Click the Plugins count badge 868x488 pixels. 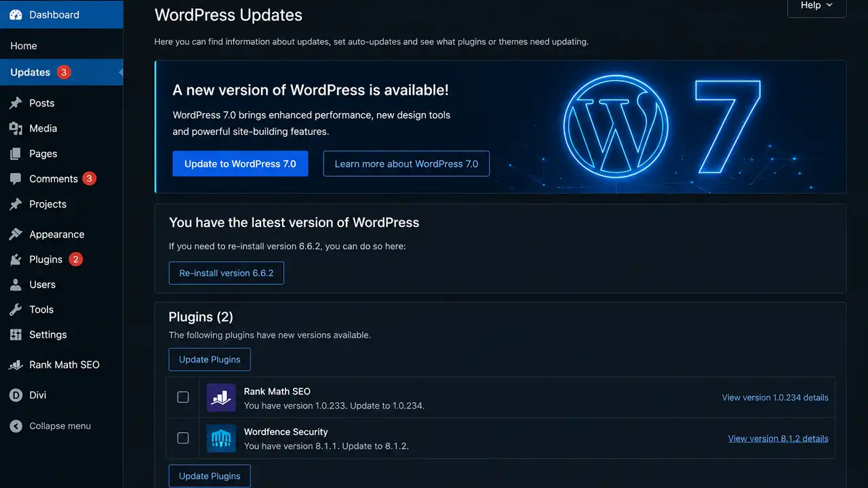(76, 260)
